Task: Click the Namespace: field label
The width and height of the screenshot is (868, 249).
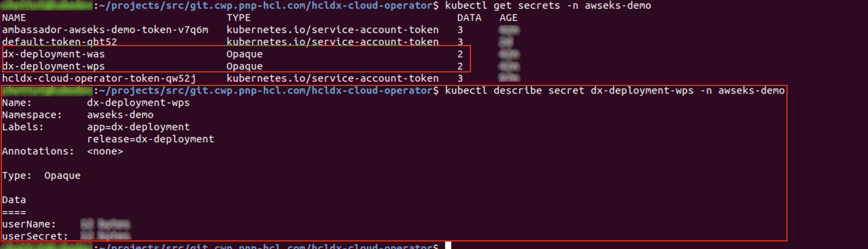Action: click(32, 115)
